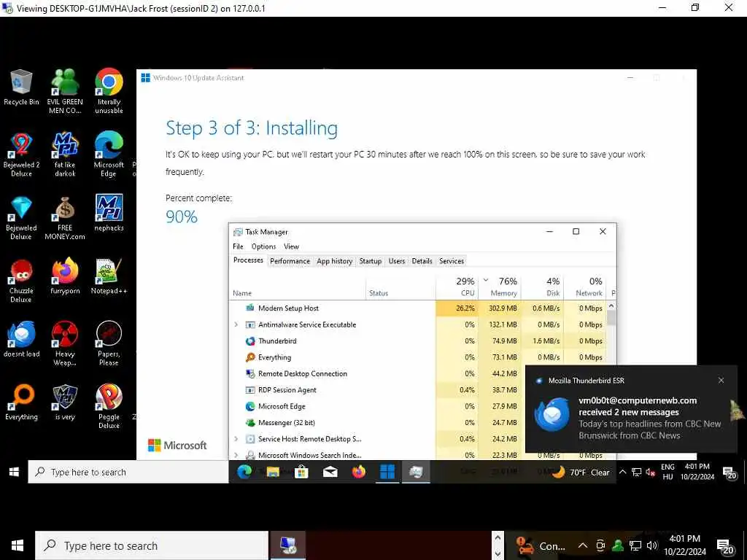Image resolution: width=747 pixels, height=560 pixels.
Task: Switch to the Windows 10 Update Assistant taskbar button
Action: pyautogui.click(x=387, y=472)
